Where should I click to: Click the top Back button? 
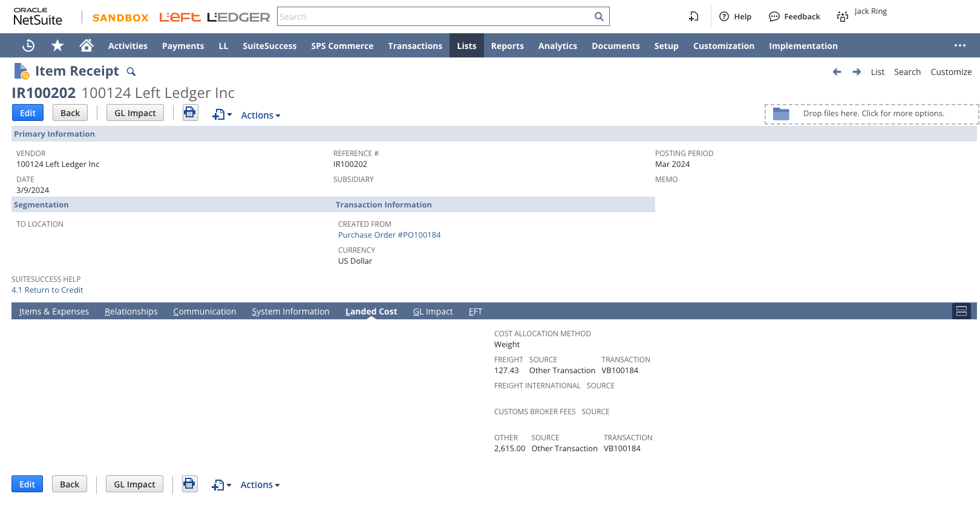point(70,112)
